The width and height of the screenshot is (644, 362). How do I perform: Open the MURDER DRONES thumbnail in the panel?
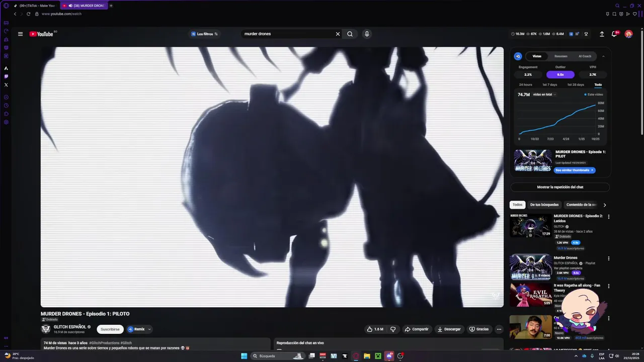pos(533,161)
